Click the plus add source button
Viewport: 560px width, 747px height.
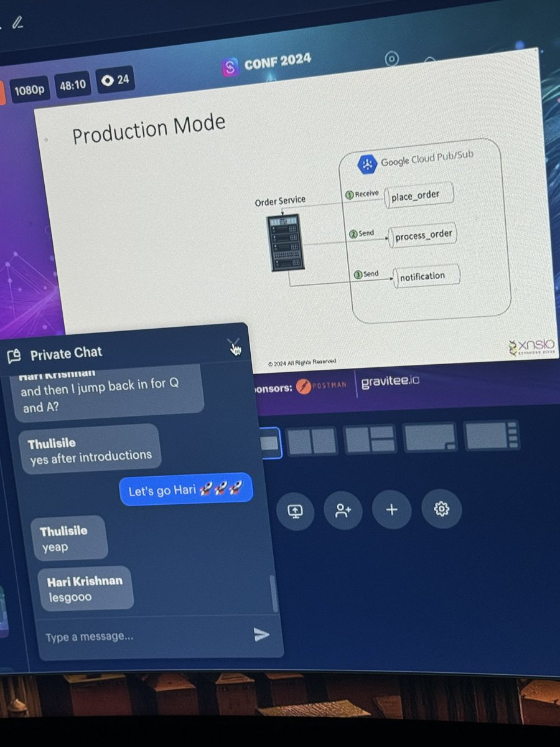point(391,510)
